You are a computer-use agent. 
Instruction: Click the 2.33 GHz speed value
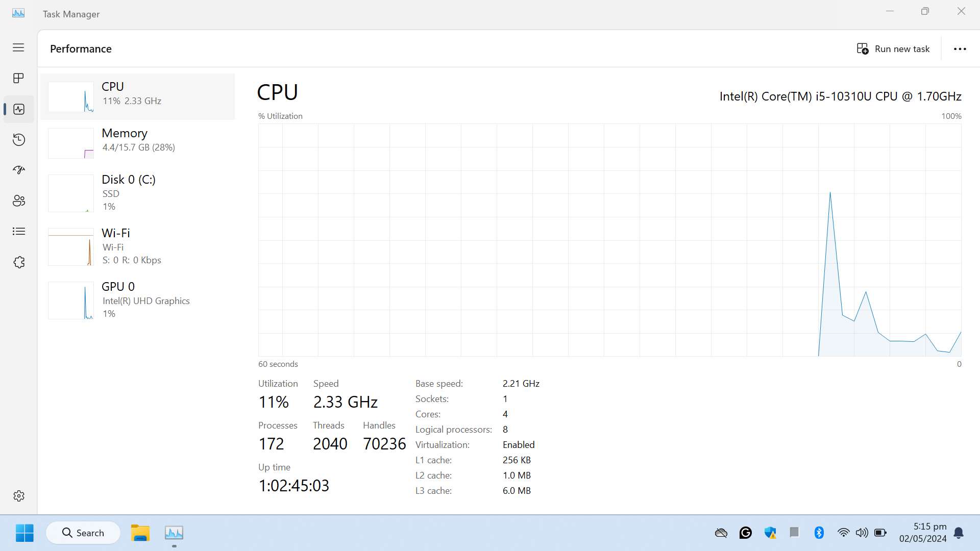[x=346, y=402]
